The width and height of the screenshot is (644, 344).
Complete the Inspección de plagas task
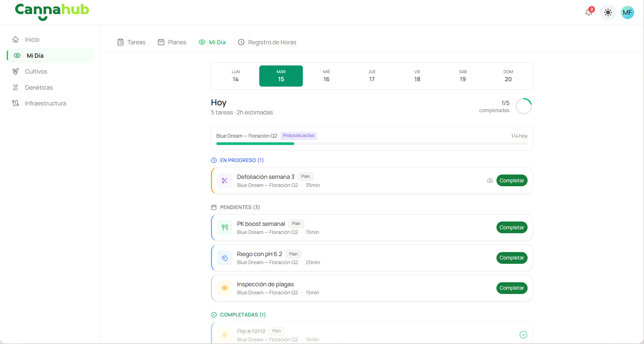pos(512,288)
